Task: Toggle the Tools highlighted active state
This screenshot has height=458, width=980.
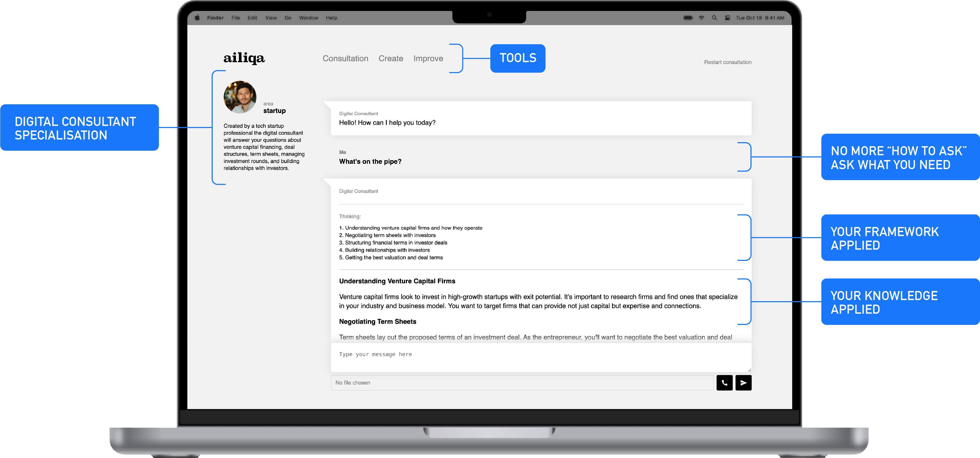Action: click(517, 58)
